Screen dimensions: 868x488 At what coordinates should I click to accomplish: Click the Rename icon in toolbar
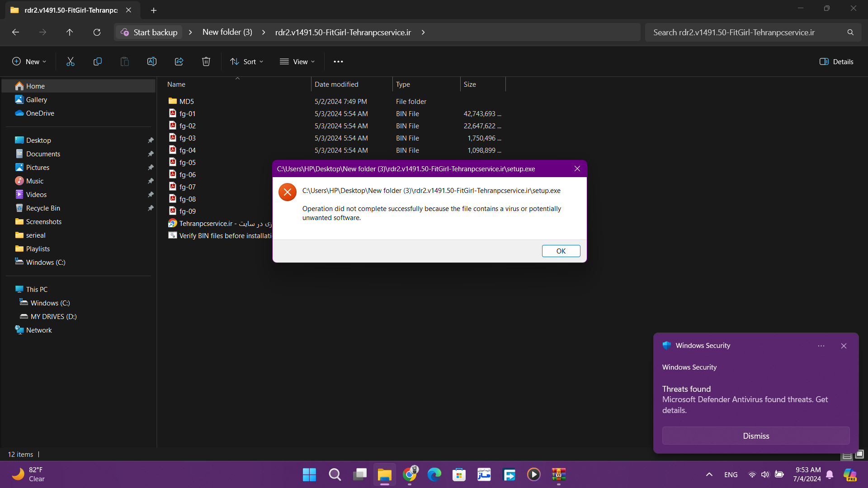point(152,61)
